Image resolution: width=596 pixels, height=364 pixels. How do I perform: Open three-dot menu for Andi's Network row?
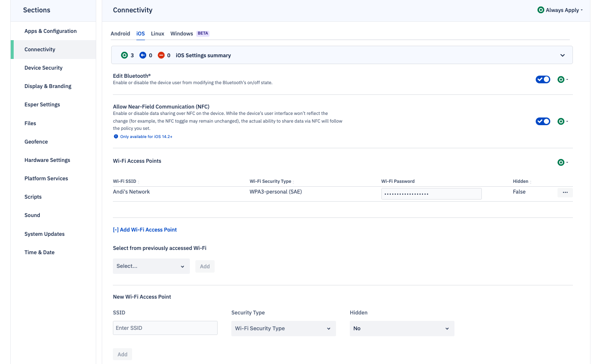(565, 193)
